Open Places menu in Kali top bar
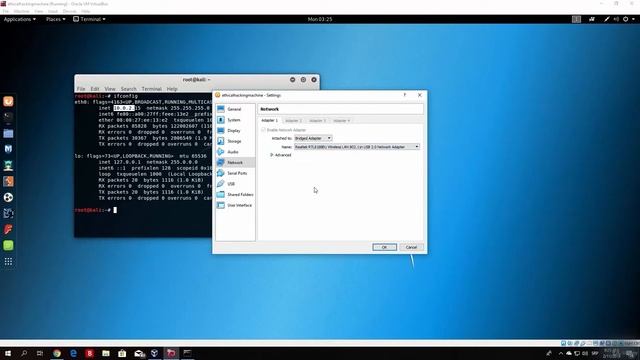 (x=56, y=19)
